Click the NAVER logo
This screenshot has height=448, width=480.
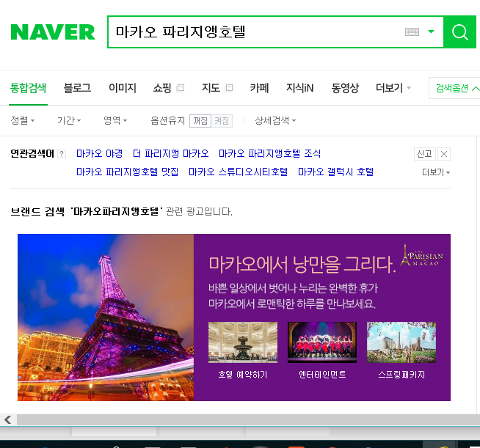pos(53,32)
